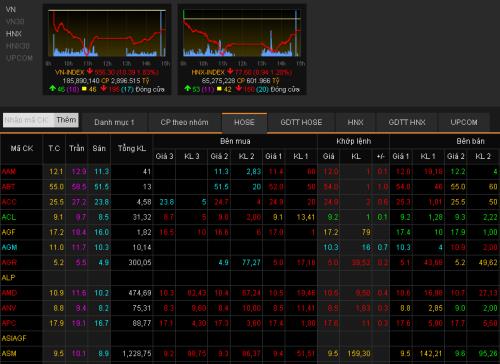Select the UPCOM index option in sidebar
Image resolution: width=500 pixels, height=364 pixels.
click(19, 58)
